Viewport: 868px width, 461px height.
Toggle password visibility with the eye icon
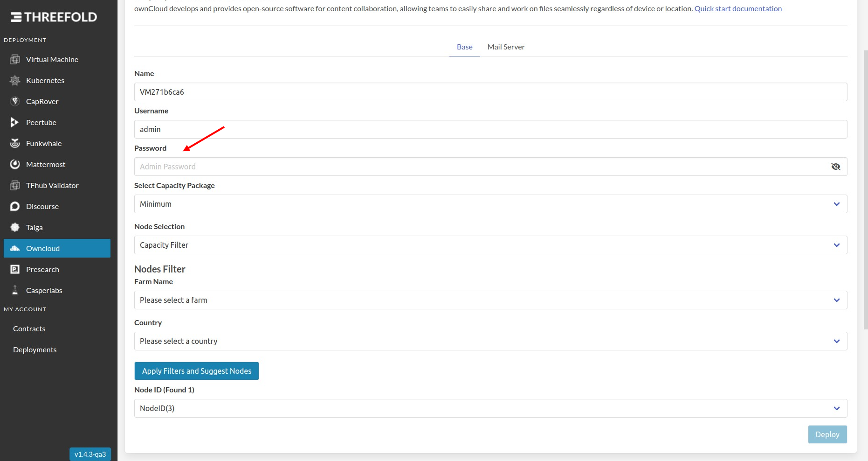(836, 167)
